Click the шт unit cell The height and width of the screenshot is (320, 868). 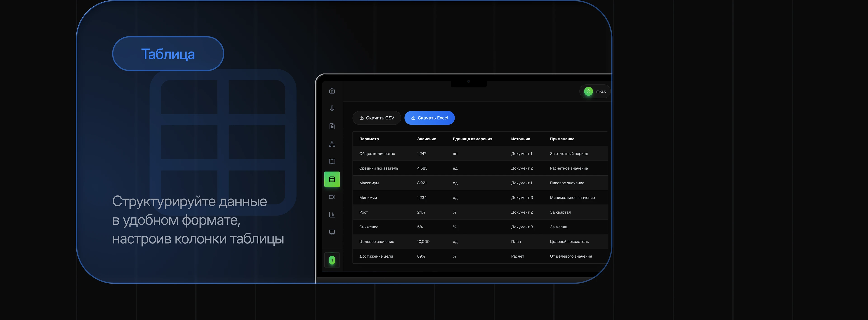pos(455,154)
